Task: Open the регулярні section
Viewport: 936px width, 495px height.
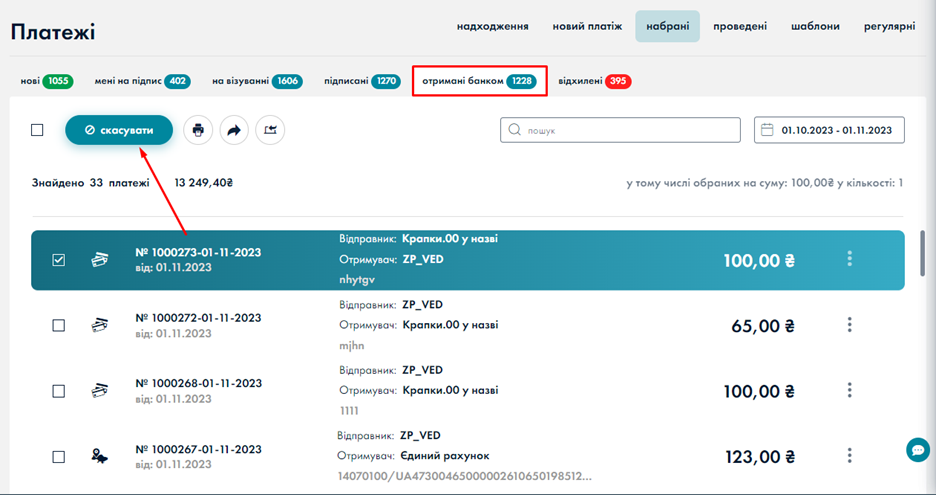Action: point(889,26)
